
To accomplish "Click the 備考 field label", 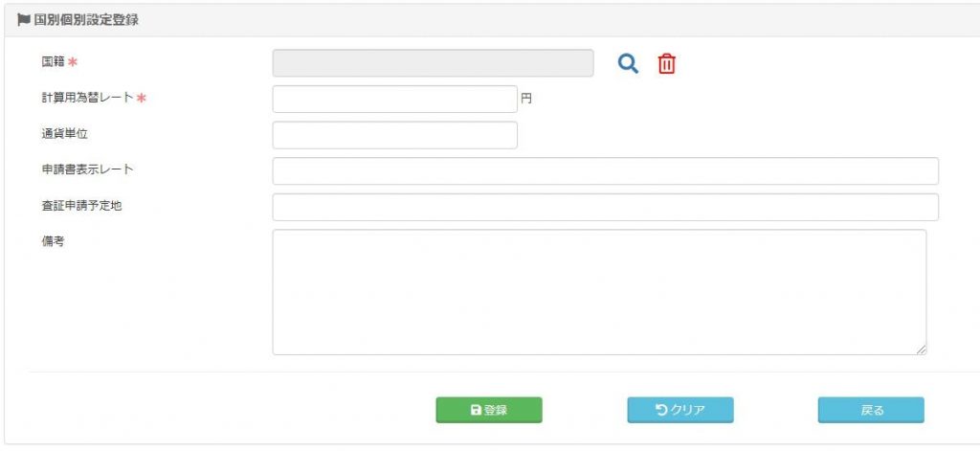I will (53, 241).
